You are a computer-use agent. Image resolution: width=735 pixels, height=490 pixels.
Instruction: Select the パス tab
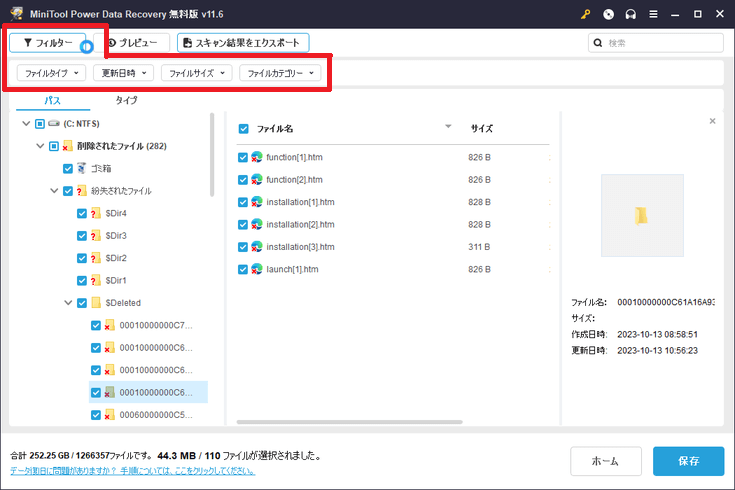(x=51, y=100)
